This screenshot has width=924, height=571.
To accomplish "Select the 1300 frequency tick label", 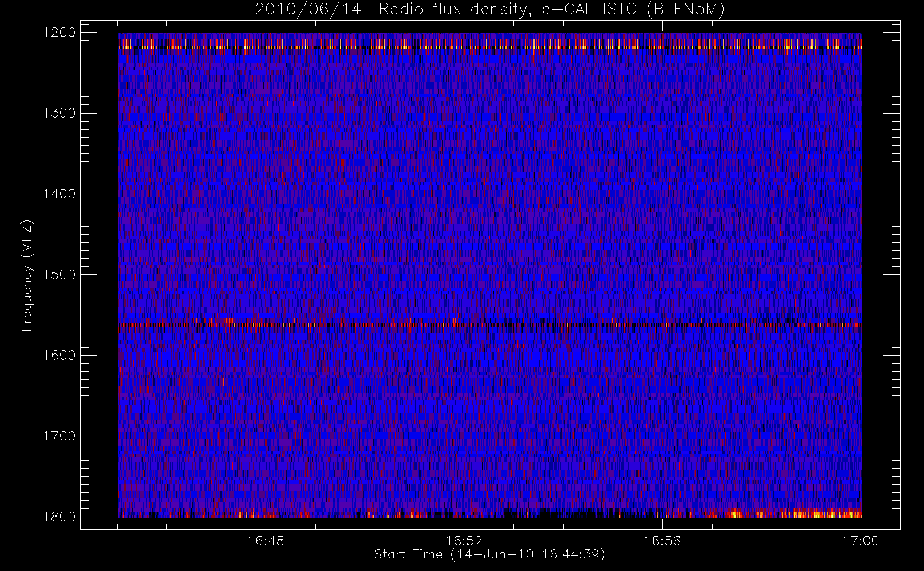I will click(59, 113).
